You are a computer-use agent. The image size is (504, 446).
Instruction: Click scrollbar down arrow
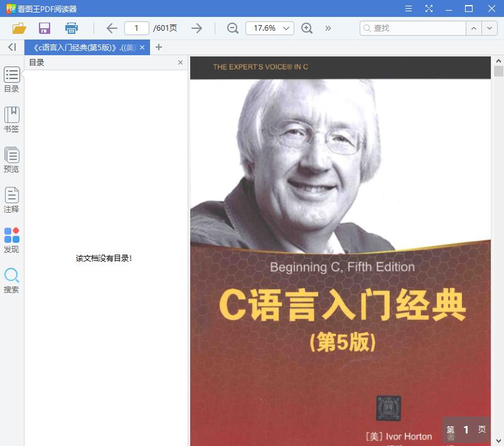click(498, 441)
